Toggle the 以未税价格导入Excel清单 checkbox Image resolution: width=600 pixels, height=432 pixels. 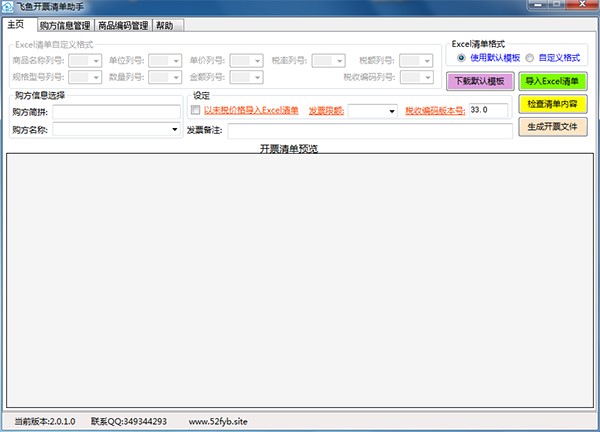196,110
